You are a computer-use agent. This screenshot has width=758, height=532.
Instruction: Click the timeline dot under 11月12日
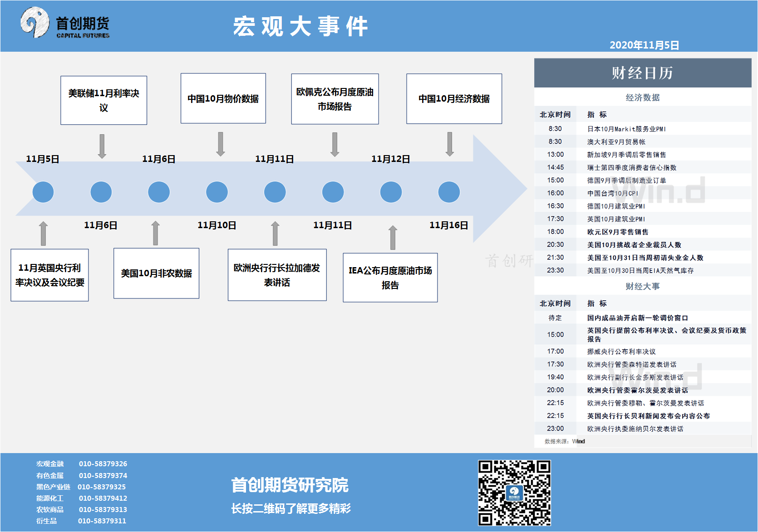point(391,192)
